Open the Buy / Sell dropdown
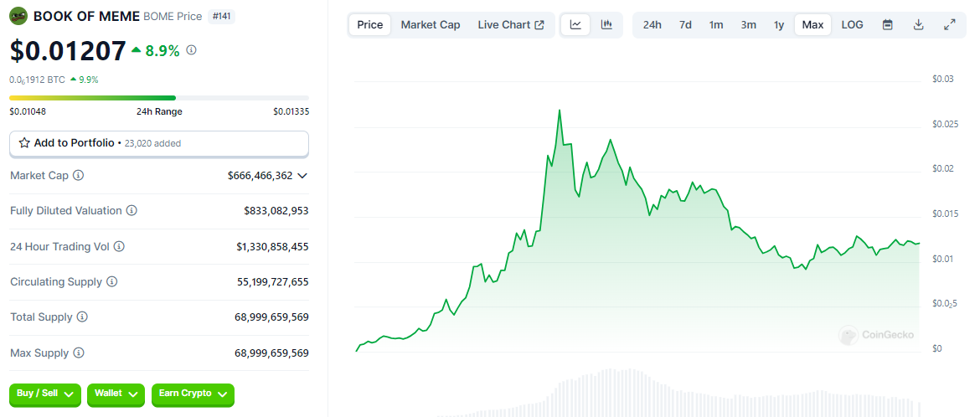Viewport: 980px width, 417px height. pos(45,394)
